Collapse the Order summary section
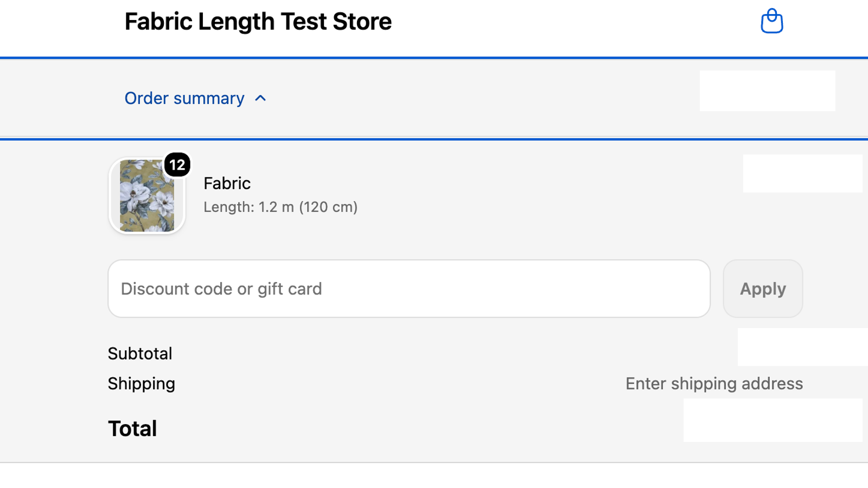868x488 pixels. 195,98
